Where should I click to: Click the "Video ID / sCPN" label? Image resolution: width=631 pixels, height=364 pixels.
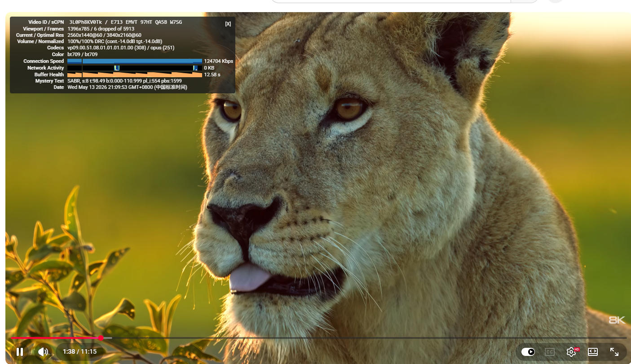coord(46,22)
